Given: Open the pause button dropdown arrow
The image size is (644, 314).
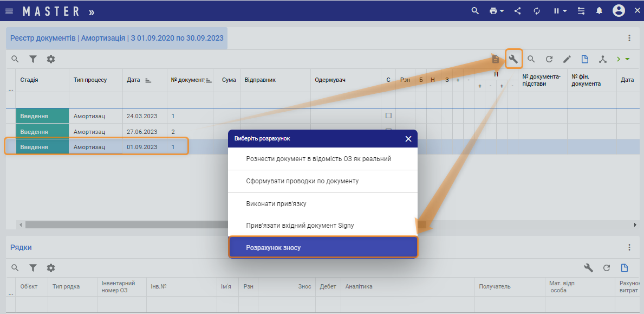Looking at the screenshot, I should 565,11.
